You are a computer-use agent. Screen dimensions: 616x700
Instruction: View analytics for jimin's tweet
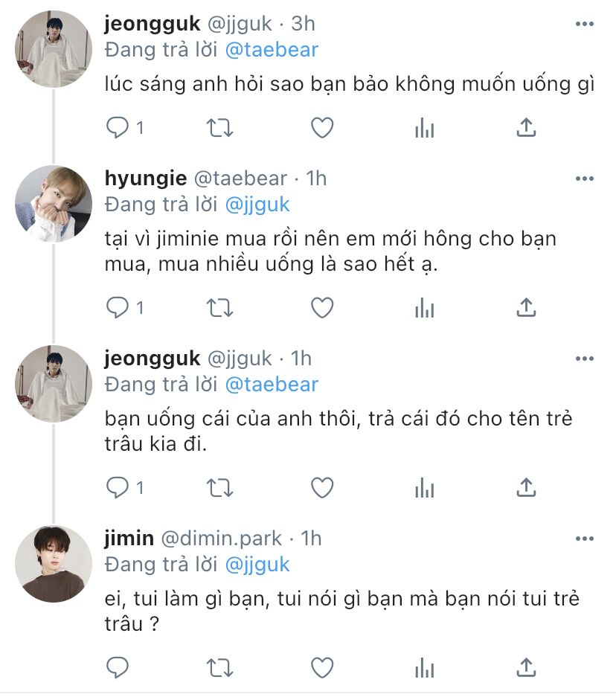(424, 668)
